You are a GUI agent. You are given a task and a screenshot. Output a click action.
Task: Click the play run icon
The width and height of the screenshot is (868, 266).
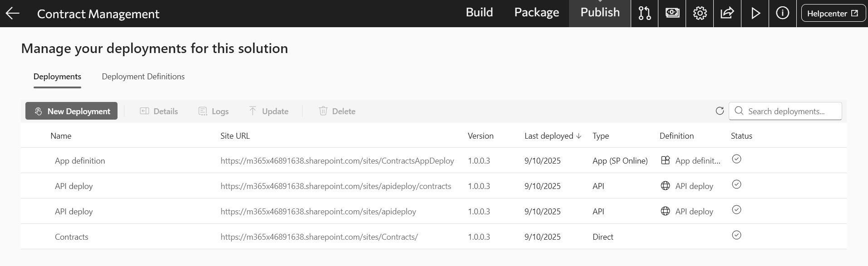tap(755, 14)
